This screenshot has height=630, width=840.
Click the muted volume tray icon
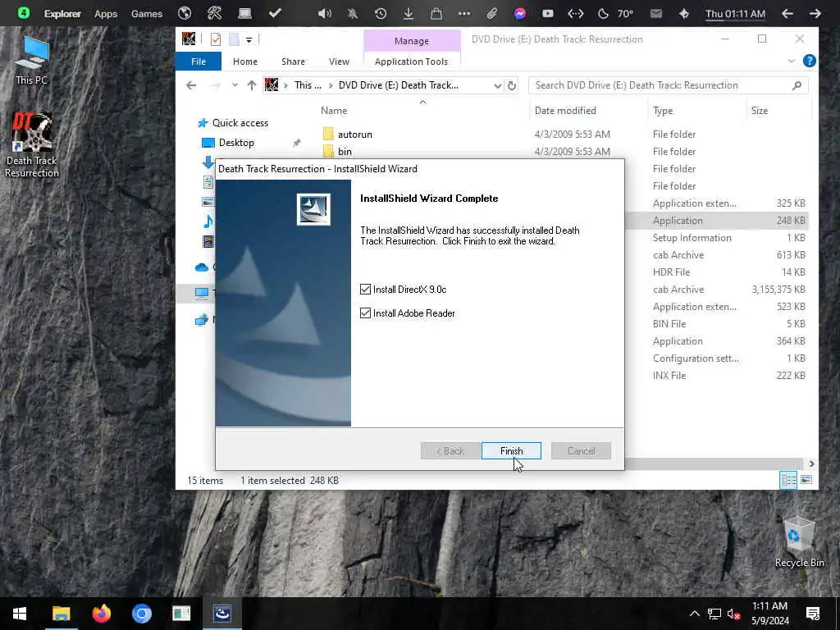(733, 614)
